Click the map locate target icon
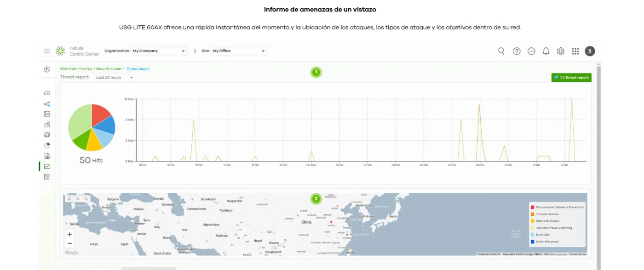The width and height of the screenshot is (644, 270). coord(78,198)
